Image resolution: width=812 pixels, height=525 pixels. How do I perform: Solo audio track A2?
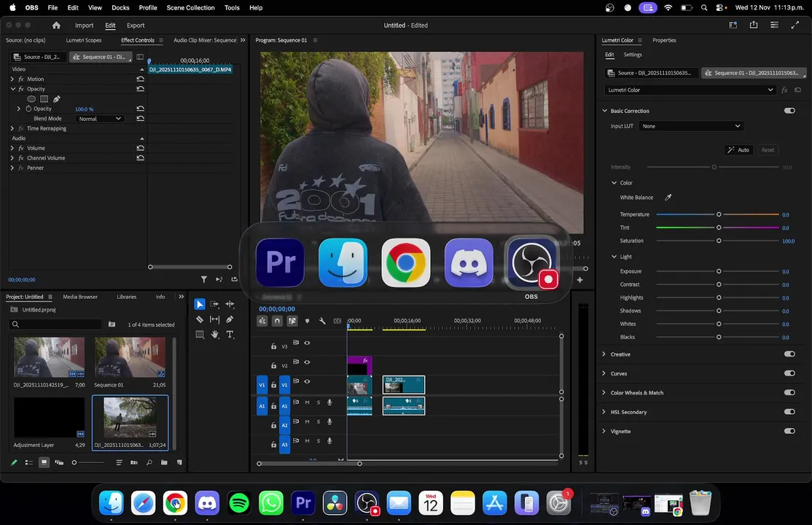click(319, 422)
